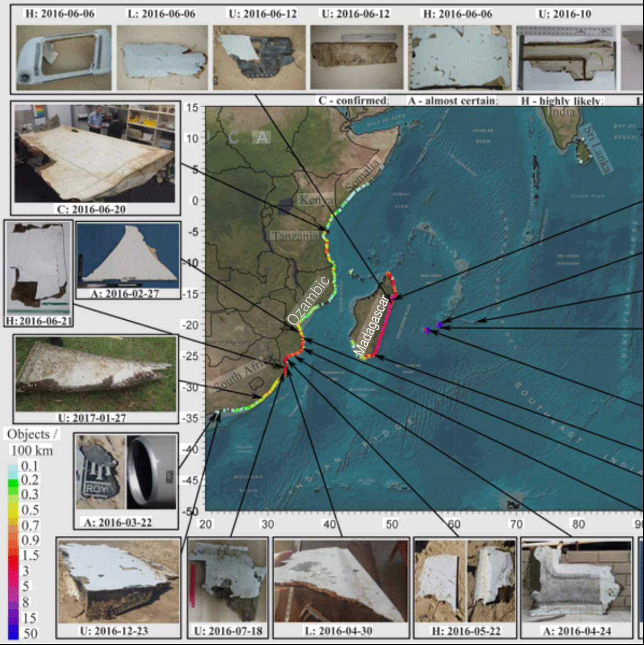The height and width of the screenshot is (645, 644).
Task: Open the Rolls-Royce engine cowling photo A: 2016-03-22
Action: point(126,472)
